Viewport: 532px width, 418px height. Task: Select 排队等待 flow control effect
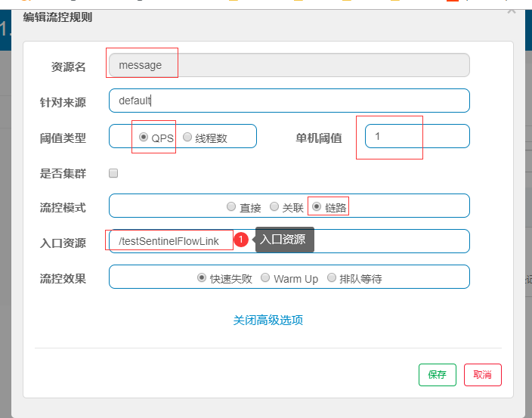[332, 278]
